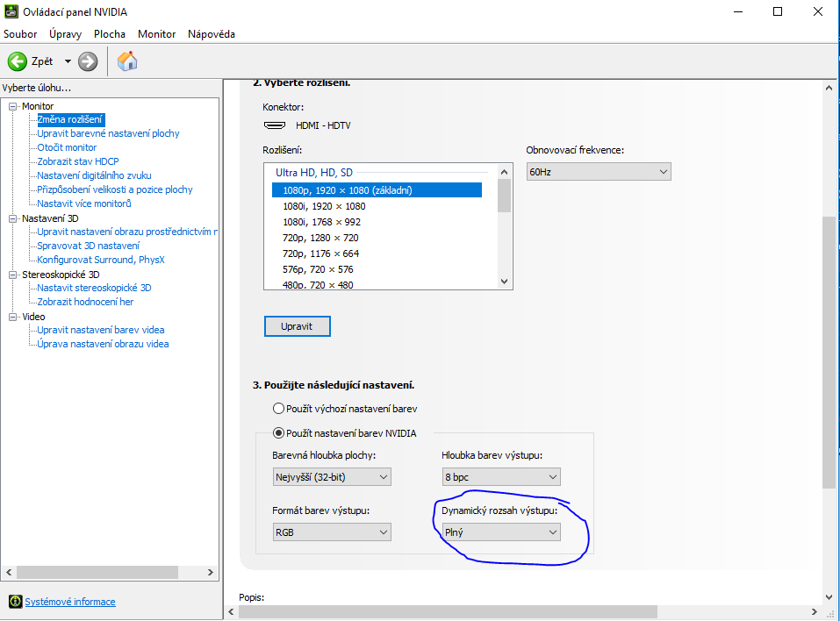
Task: Open the Formát barev výstupu RGB dropdown
Action: coord(332,532)
